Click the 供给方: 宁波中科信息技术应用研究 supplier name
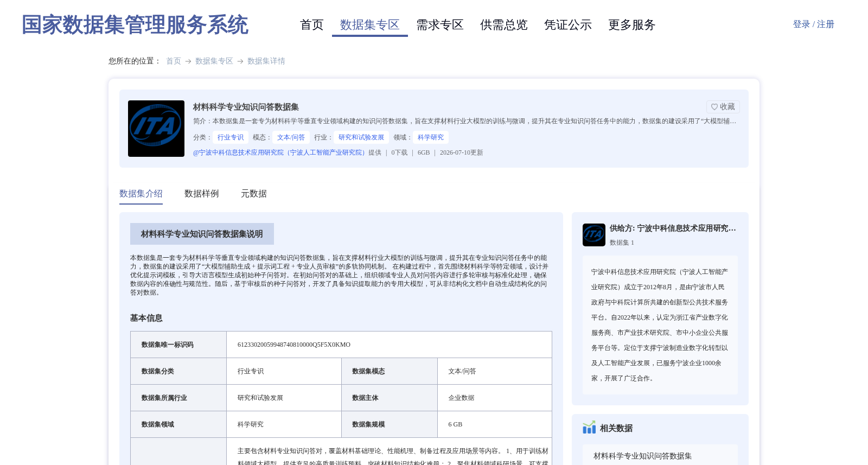 673,228
